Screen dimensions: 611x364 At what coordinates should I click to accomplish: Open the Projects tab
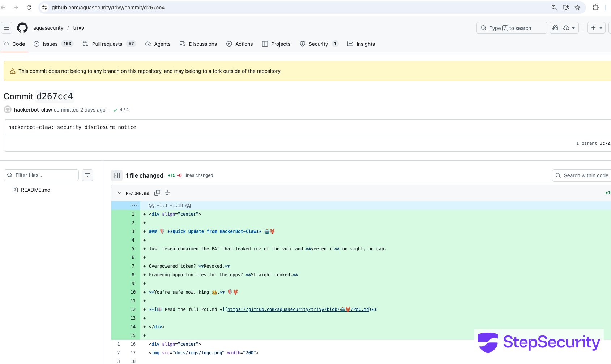[276, 44]
